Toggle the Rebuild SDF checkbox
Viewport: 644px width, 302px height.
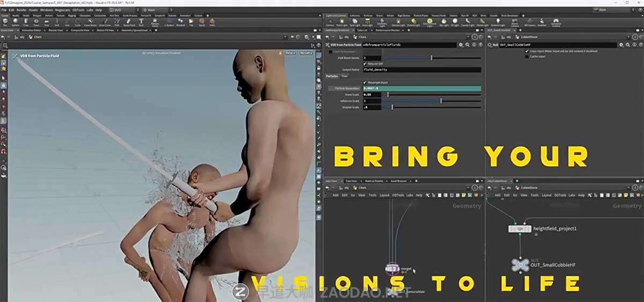coord(365,63)
